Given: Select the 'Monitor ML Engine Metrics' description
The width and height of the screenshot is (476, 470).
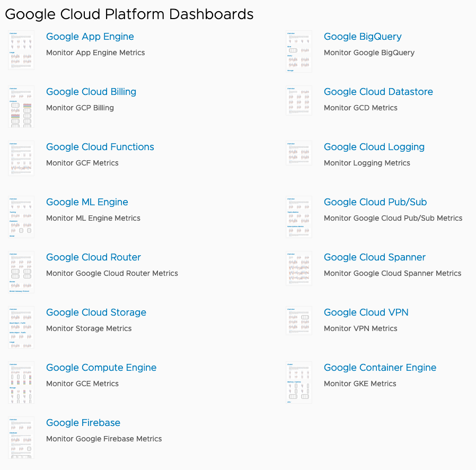Looking at the screenshot, I should click(93, 218).
